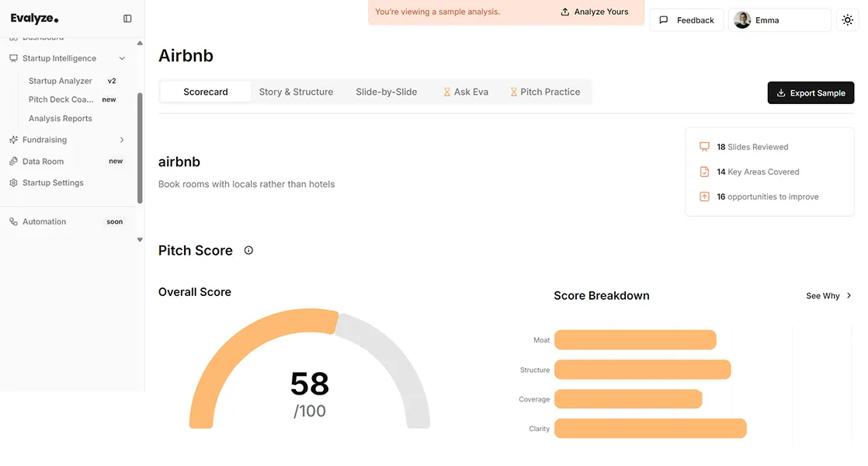Click the download icon on Export Sample
This screenshot has height=466, width=868.
pyautogui.click(x=781, y=93)
